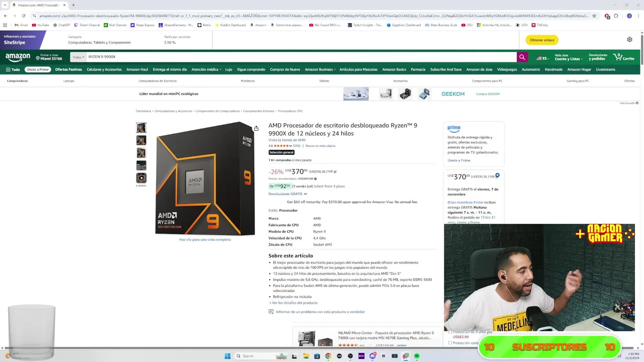Click the report problem speech icon
Viewport: 644px width, 362px height.
pyautogui.click(x=271, y=312)
